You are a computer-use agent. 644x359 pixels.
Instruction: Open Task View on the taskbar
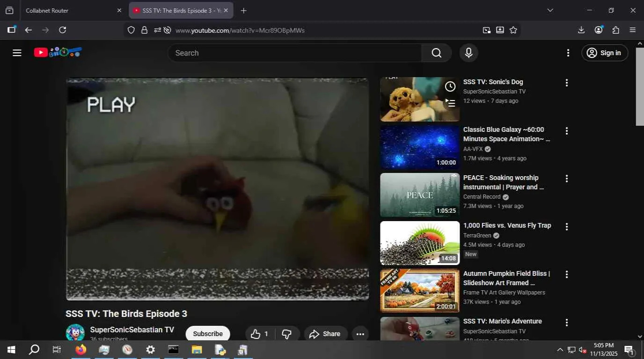(x=57, y=350)
